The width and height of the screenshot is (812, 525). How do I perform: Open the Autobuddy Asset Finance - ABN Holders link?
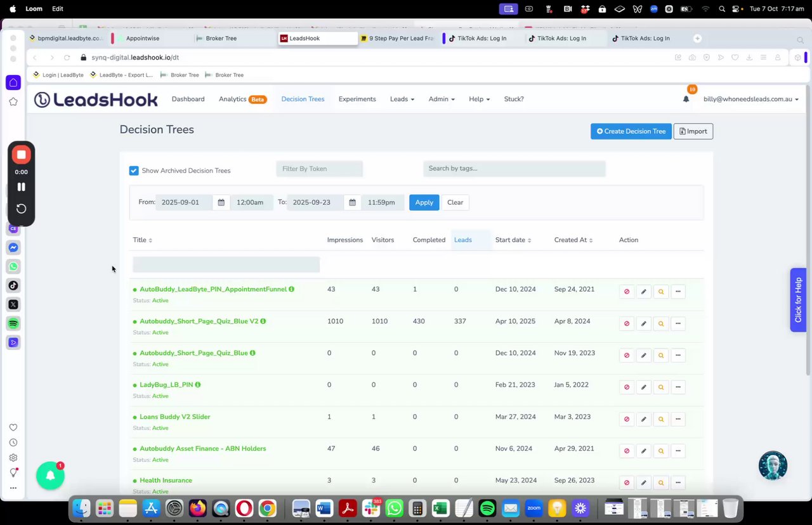point(203,448)
